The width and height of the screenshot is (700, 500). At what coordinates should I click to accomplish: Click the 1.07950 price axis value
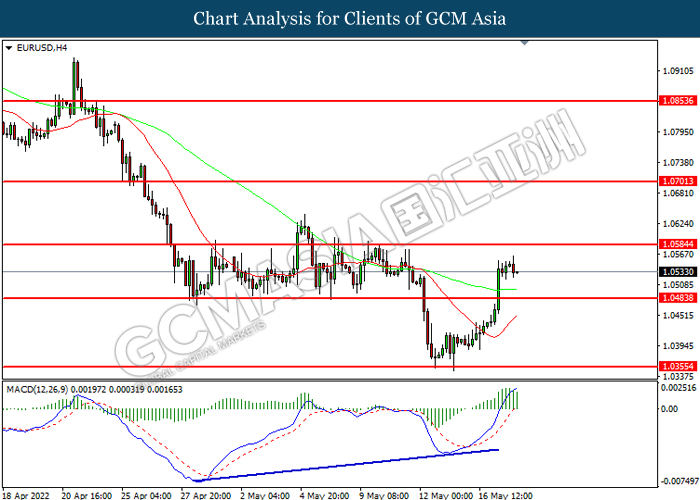click(x=679, y=132)
